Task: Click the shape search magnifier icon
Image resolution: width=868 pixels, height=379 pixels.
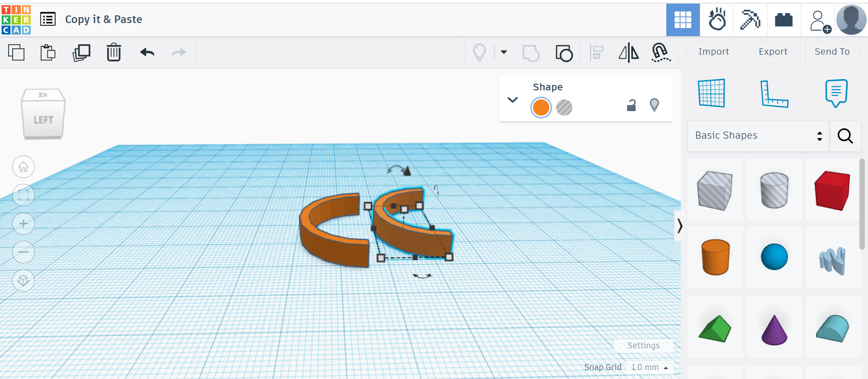Action: 845,136
